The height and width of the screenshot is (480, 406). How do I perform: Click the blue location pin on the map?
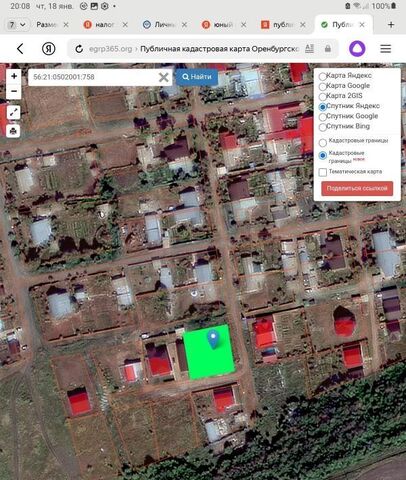[x=213, y=338]
